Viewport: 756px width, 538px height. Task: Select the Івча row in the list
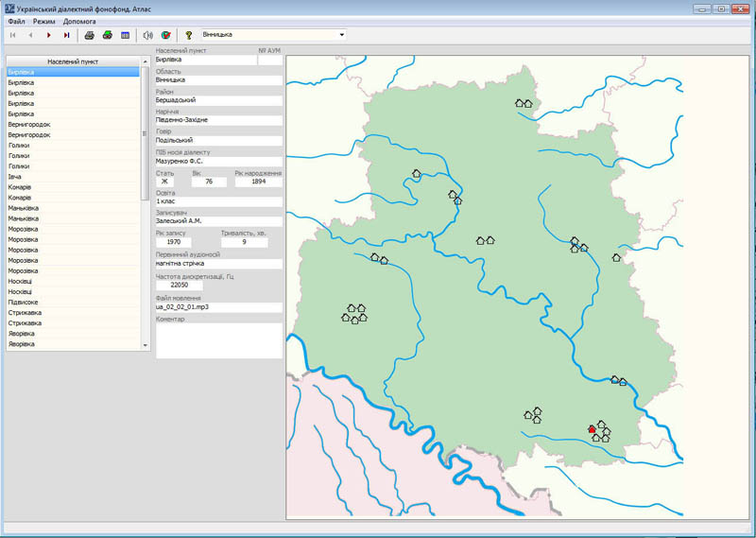[x=73, y=177]
